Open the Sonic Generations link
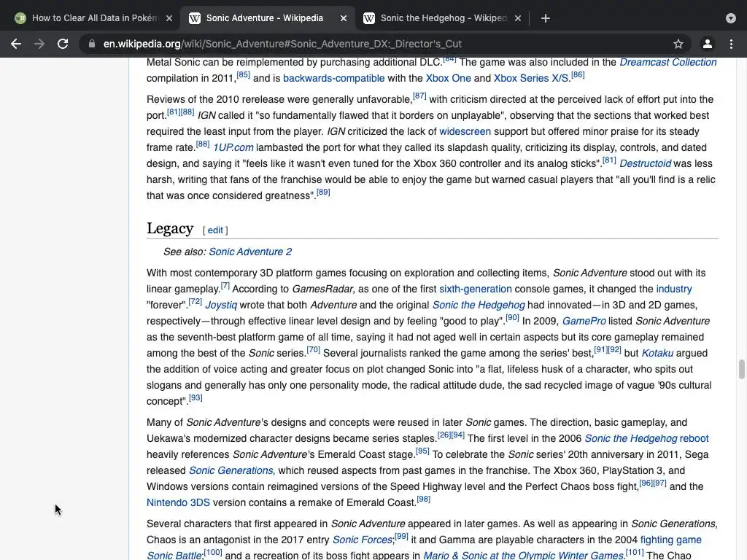This screenshot has height=560, width=747. pyautogui.click(x=231, y=470)
